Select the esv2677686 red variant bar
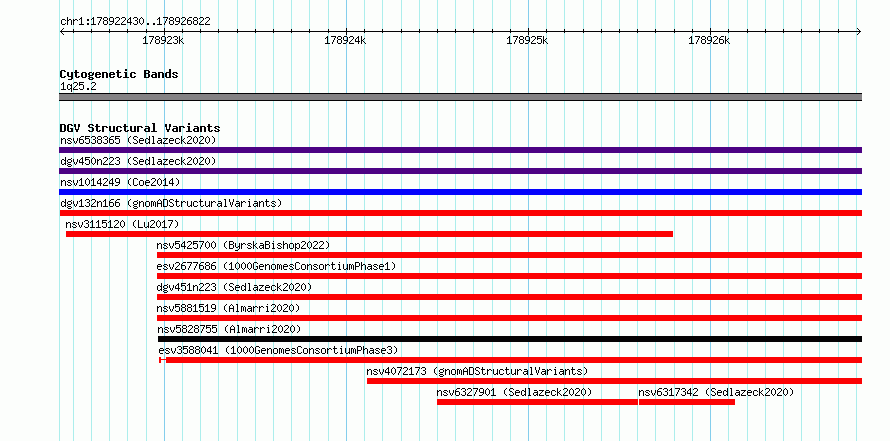The width and height of the screenshot is (890, 441). [510, 276]
